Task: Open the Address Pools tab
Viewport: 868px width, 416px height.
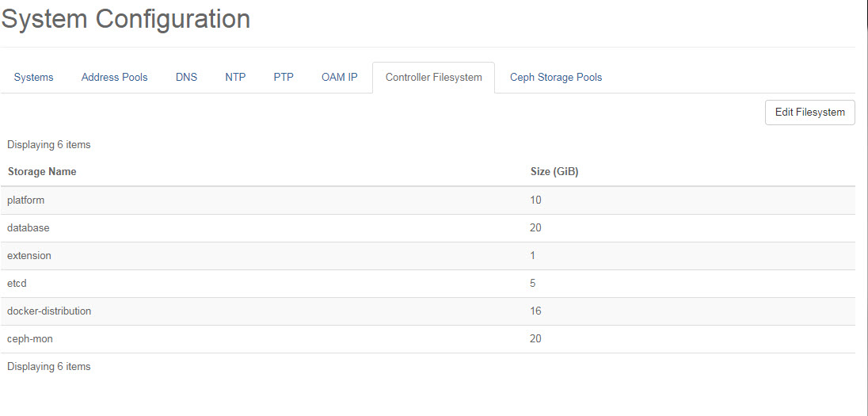Action: pyautogui.click(x=114, y=78)
